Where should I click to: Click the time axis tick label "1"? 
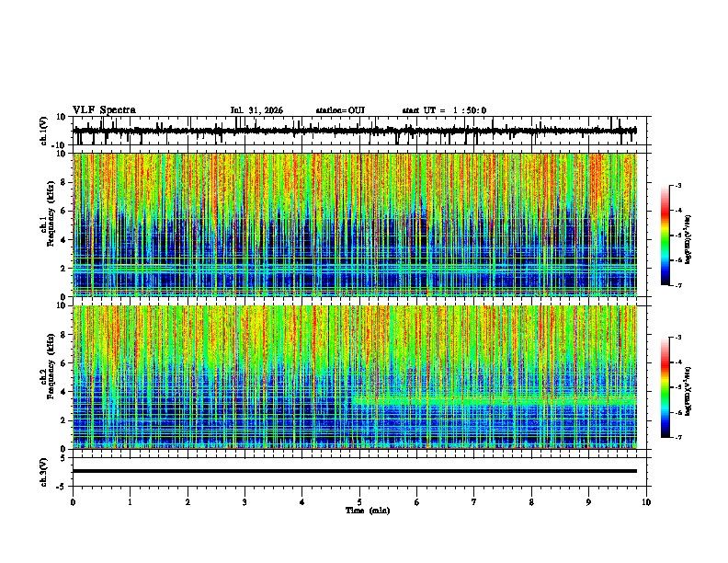click(x=130, y=502)
